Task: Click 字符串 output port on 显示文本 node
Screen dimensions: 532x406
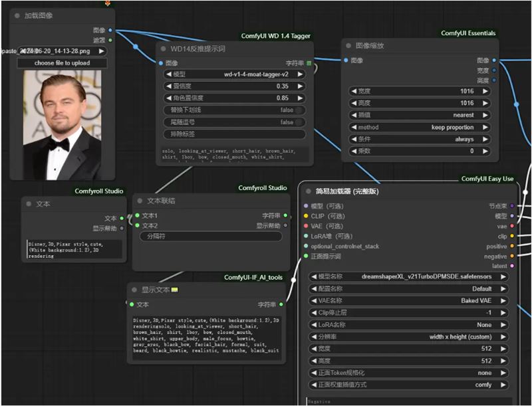Action: click(281, 304)
